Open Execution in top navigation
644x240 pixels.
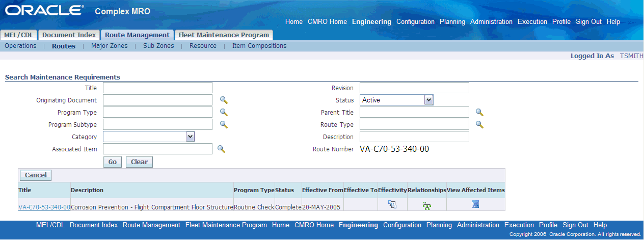pos(532,22)
